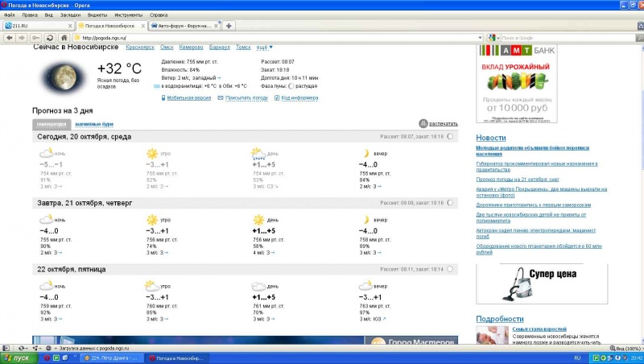Viewport: 644px width, 364px height.
Task: Click the sunny утро icon for Сегодня
Action: [x=152, y=154]
